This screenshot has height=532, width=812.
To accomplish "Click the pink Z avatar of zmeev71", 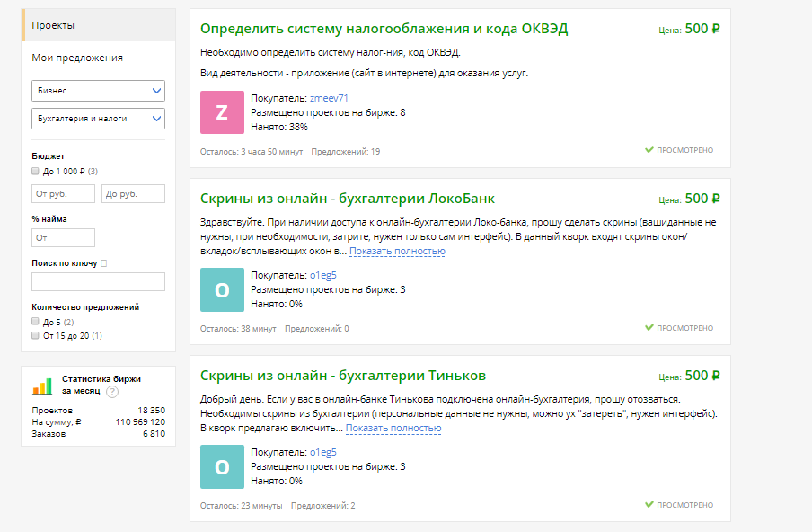I will [222, 112].
